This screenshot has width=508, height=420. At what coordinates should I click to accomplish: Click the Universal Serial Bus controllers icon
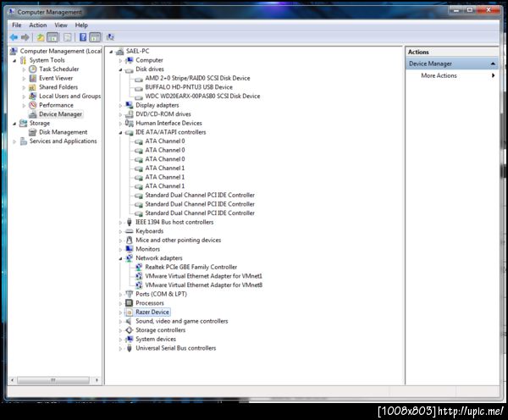point(130,348)
